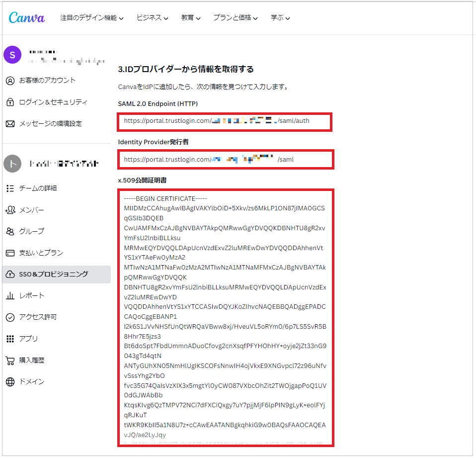This screenshot has width=476, height=458.
Task: Open チームの詳細 page
Action: coord(38,188)
